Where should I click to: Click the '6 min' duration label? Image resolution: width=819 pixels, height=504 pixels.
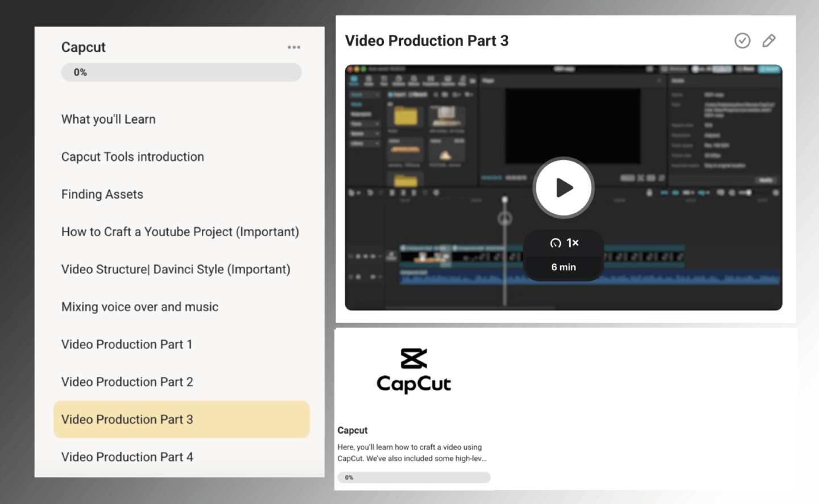point(564,267)
